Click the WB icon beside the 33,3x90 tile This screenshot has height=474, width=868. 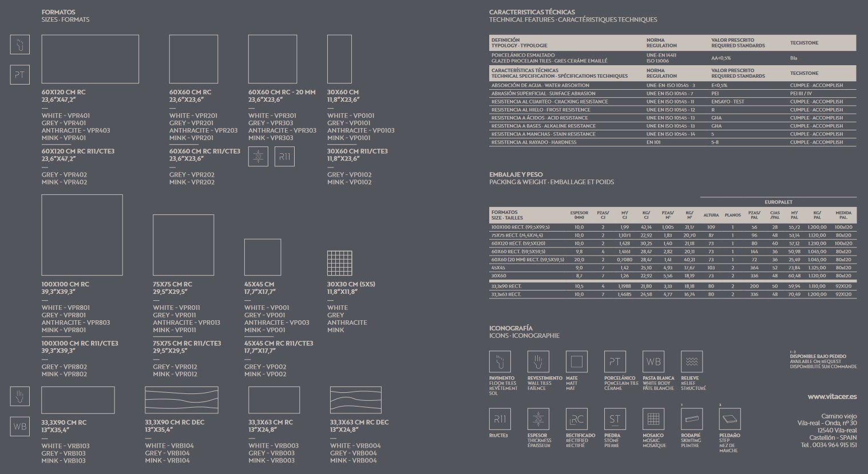click(x=20, y=427)
